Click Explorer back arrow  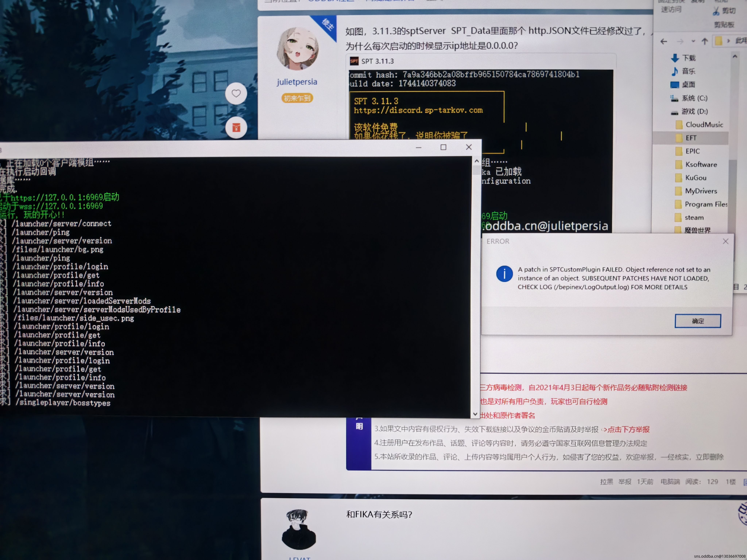click(x=664, y=42)
